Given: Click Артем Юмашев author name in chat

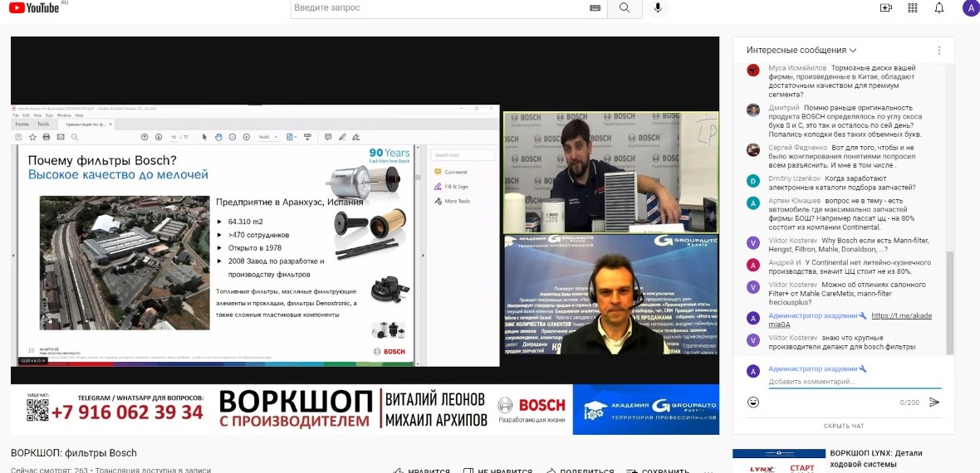Looking at the screenshot, I should point(794,201).
